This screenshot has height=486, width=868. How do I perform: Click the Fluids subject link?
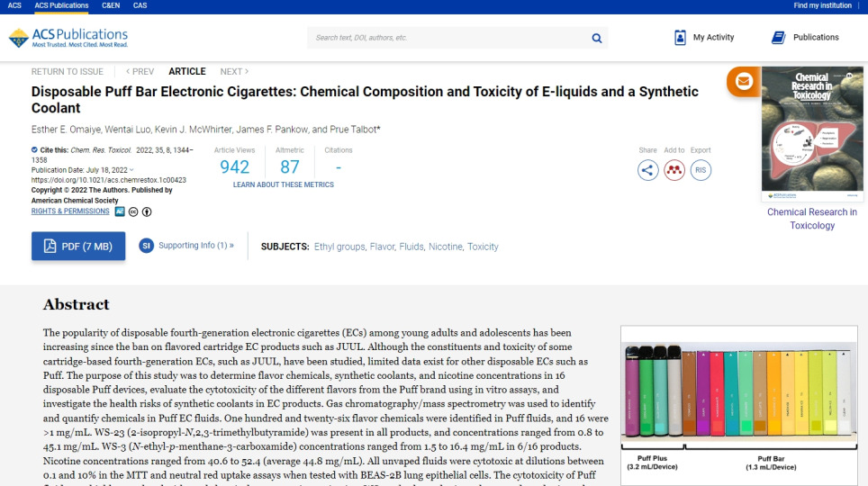point(411,247)
